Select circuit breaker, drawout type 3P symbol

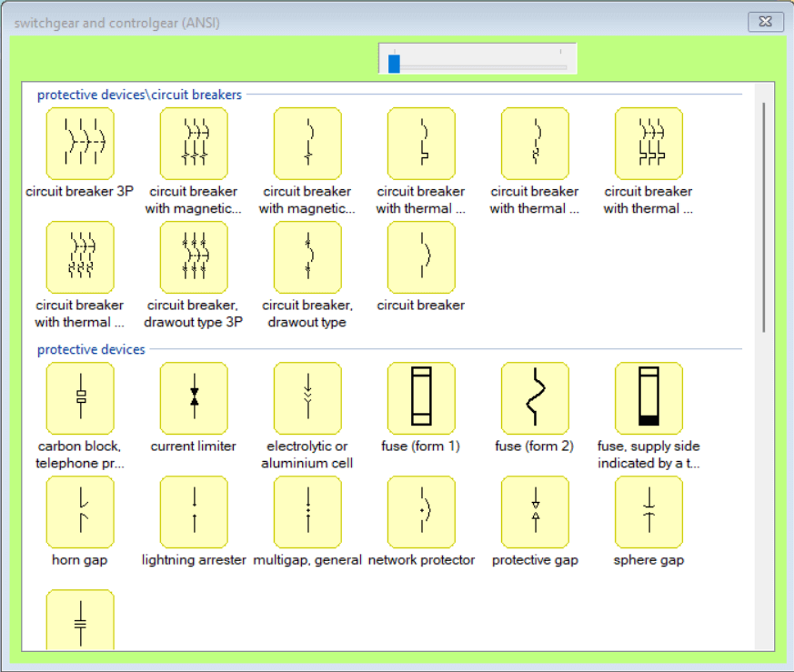[x=194, y=257]
